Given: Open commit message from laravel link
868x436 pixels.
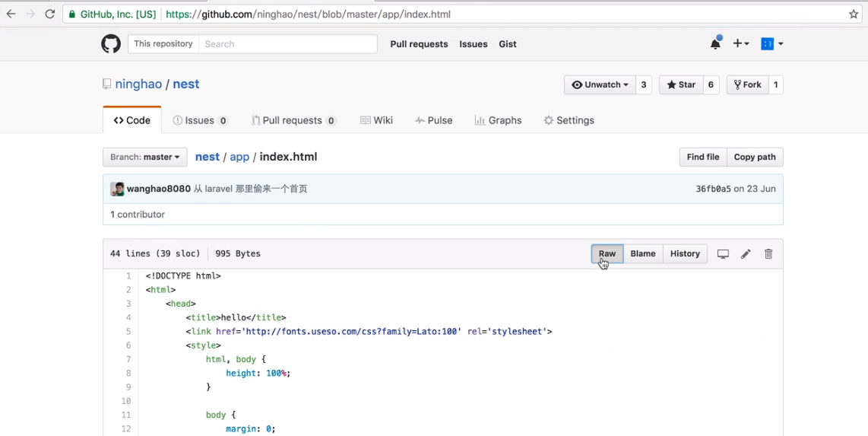Looking at the screenshot, I should pyautogui.click(x=250, y=189).
